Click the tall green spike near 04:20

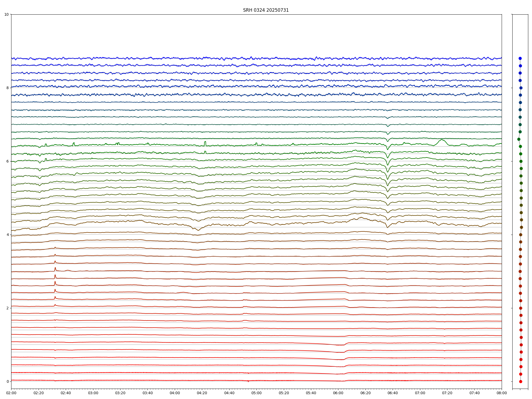tap(205, 143)
